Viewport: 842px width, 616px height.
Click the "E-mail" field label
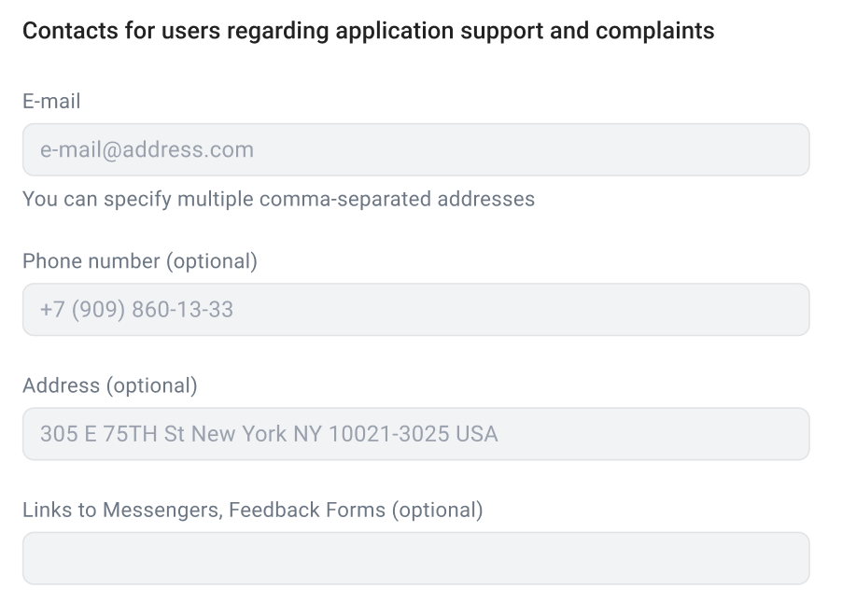(x=51, y=101)
